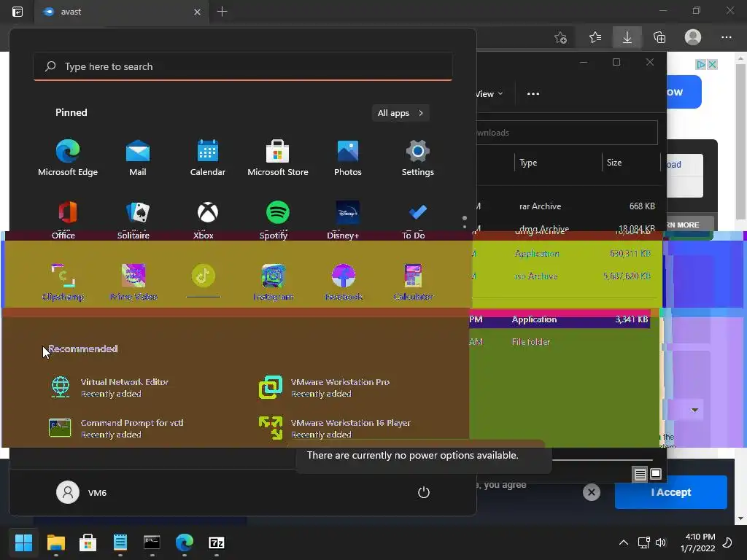This screenshot has height=560, width=747.
Task: Open Edge Settings and more menu
Action: click(x=726, y=37)
